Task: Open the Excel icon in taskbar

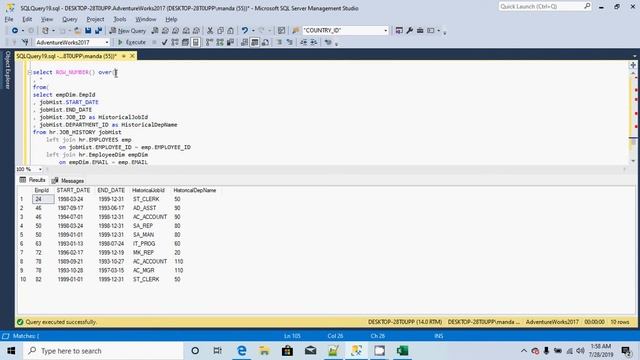Action: [x=402, y=351]
